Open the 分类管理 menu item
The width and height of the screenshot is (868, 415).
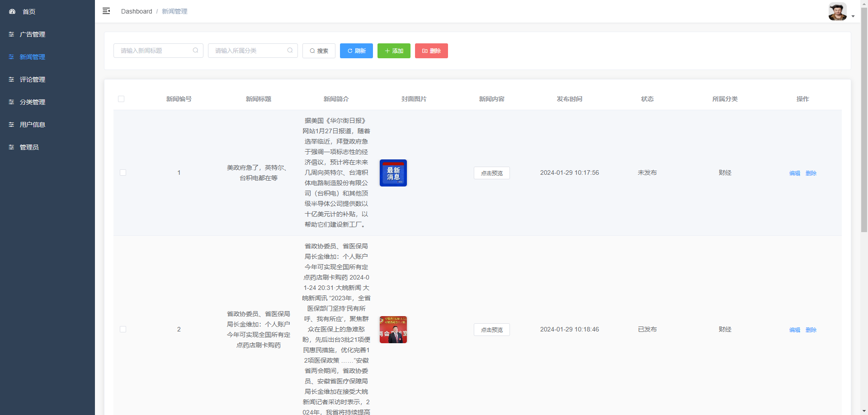pos(32,102)
